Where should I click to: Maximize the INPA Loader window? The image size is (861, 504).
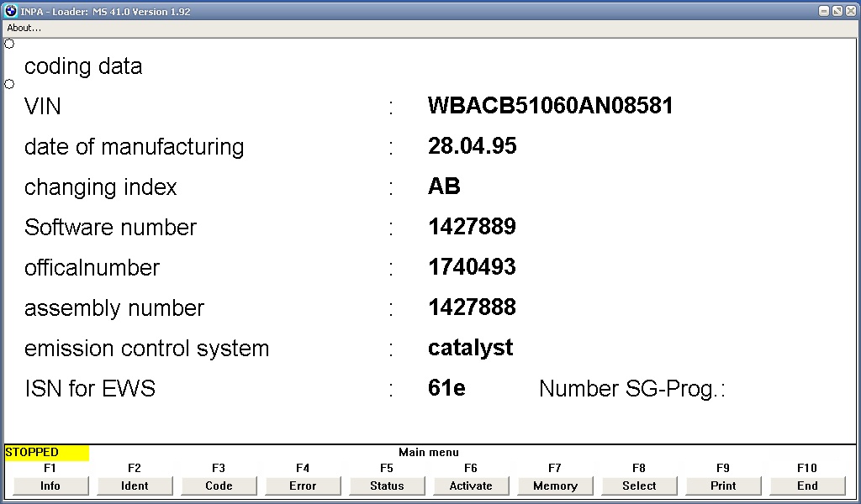click(x=837, y=11)
